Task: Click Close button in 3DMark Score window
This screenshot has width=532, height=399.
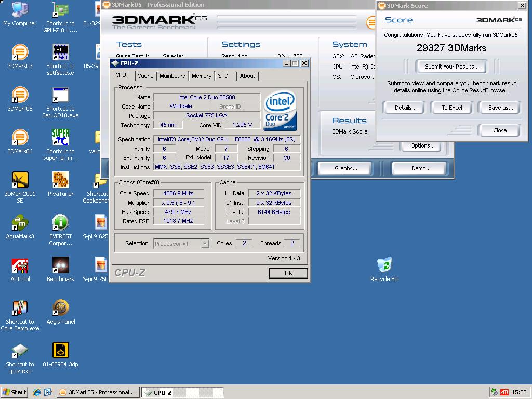Action: (x=499, y=130)
